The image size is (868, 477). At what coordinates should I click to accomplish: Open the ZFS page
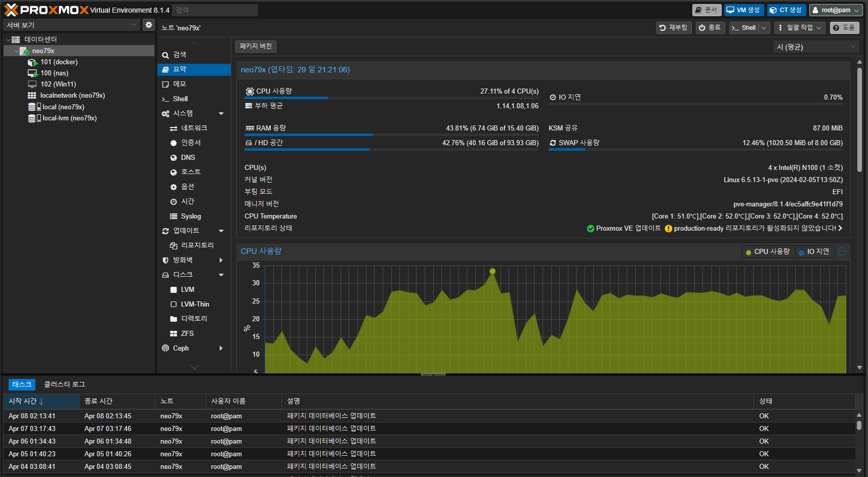pyautogui.click(x=194, y=334)
